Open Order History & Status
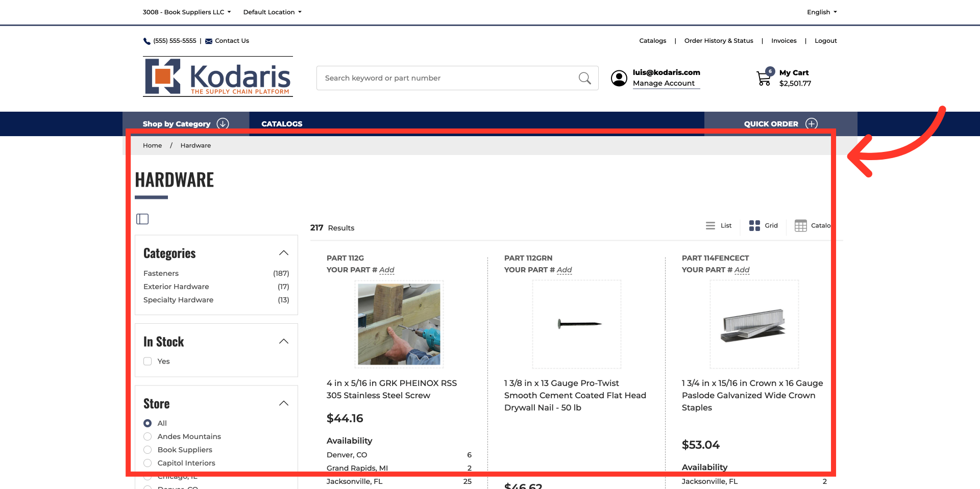 click(x=719, y=41)
